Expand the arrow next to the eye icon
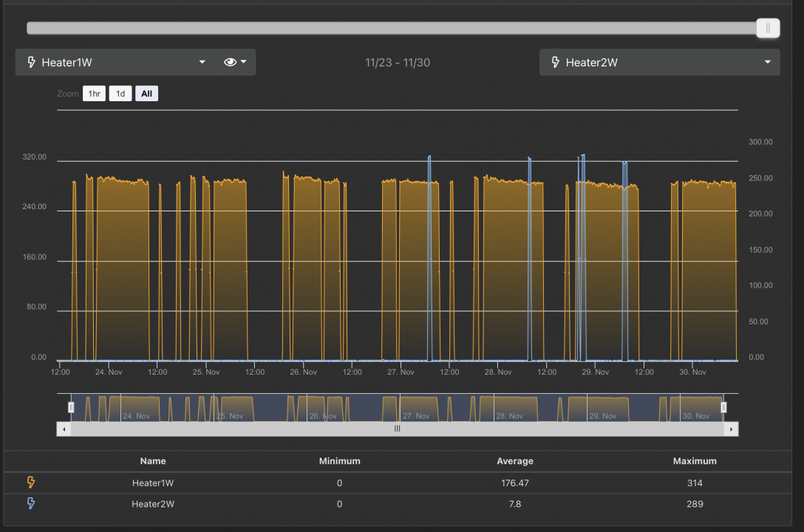The width and height of the screenshot is (804, 532). 243,62
